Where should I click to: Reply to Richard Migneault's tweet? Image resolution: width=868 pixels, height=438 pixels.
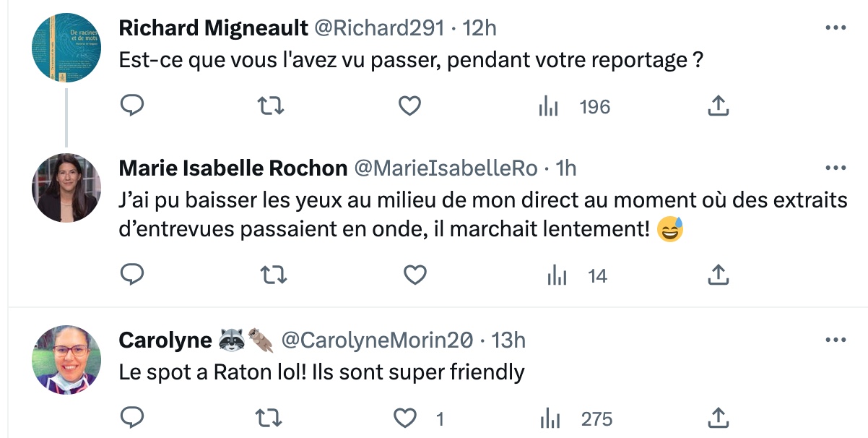pos(131,107)
